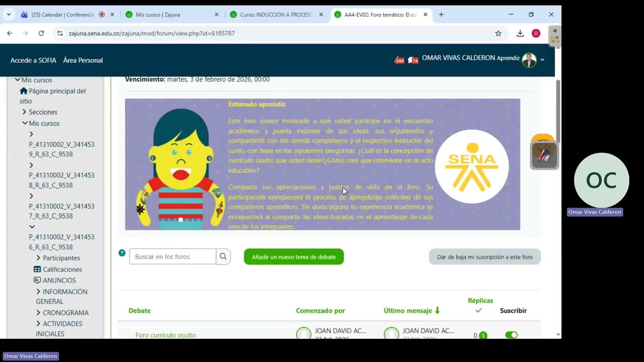644x362 pixels.
Task: Open the Chrome profile avatar
Action: 536,33
